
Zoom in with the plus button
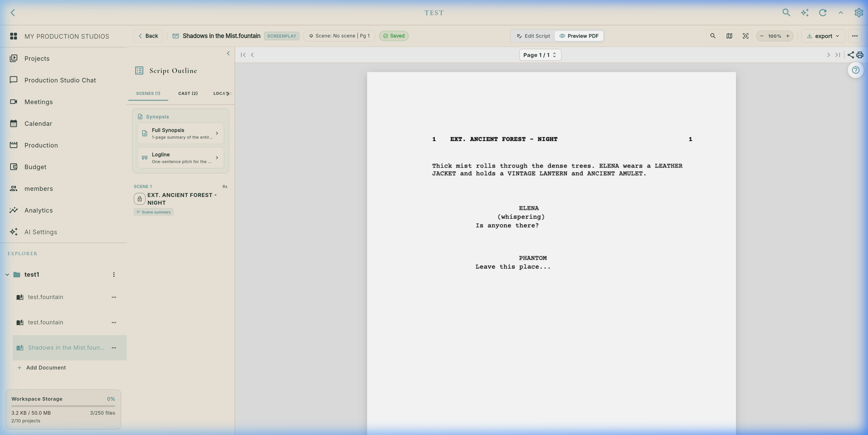click(788, 36)
